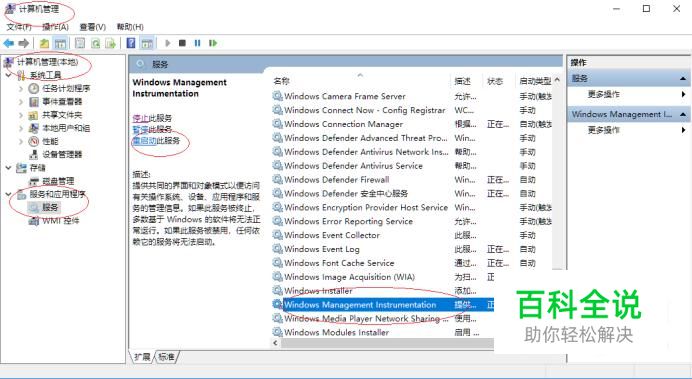
Task: Expand the 本地用户和组 node
Action: pos(21,128)
